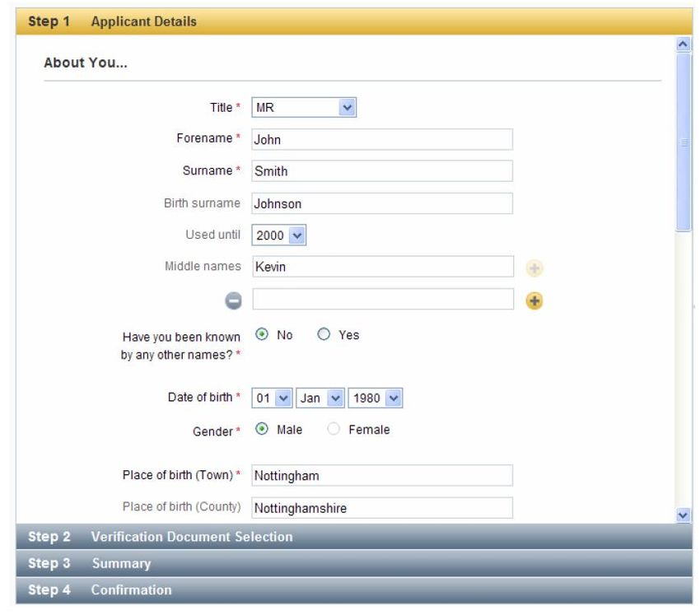
Task: Click the Birth surname field with Johnson
Action: coord(382,203)
